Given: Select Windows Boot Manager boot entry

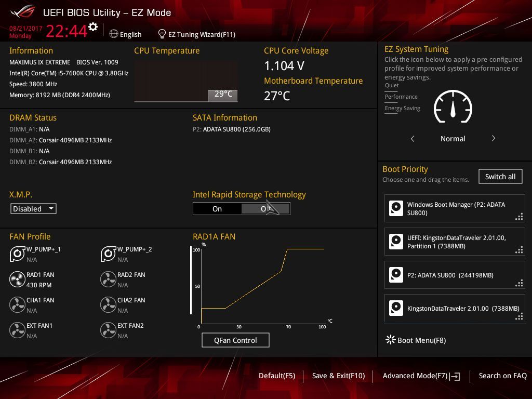Looking at the screenshot, I should [455, 208].
